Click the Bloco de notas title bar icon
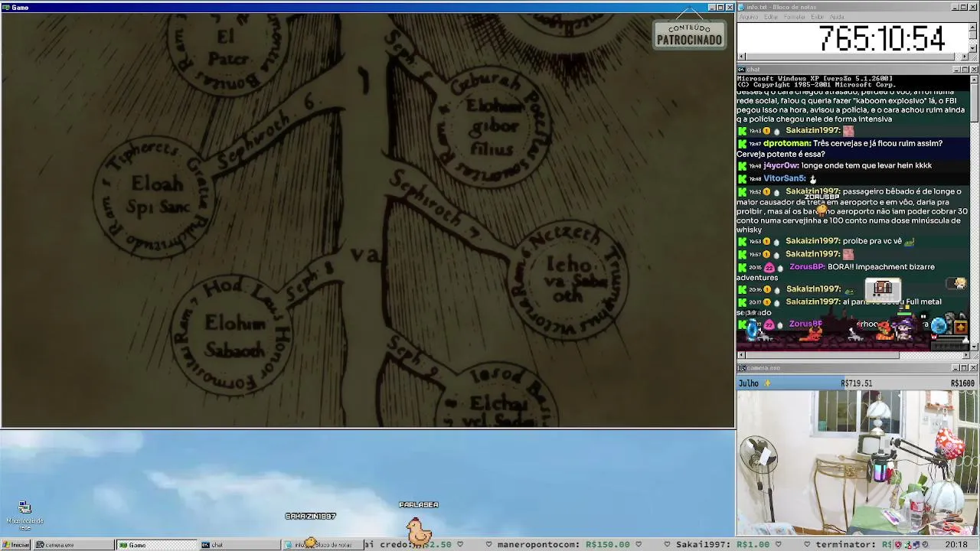This screenshot has width=980, height=551. [742, 7]
